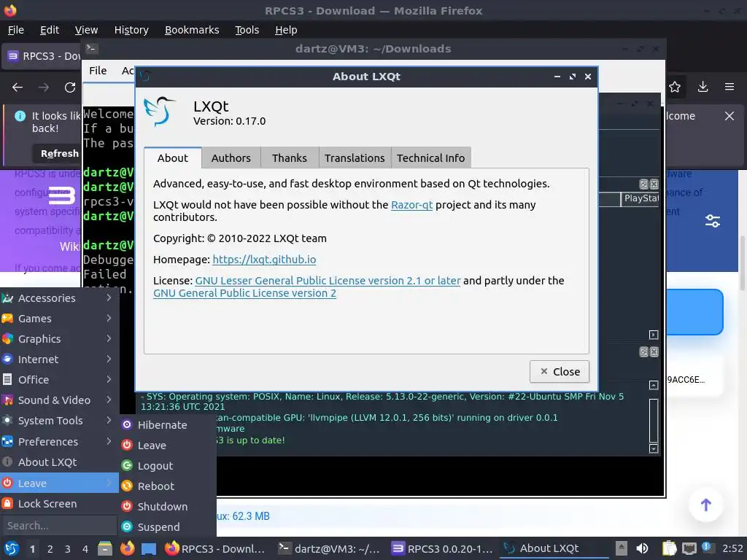Choose Suspend from the Leave submenu
This screenshot has height=560, width=747.
click(168, 527)
